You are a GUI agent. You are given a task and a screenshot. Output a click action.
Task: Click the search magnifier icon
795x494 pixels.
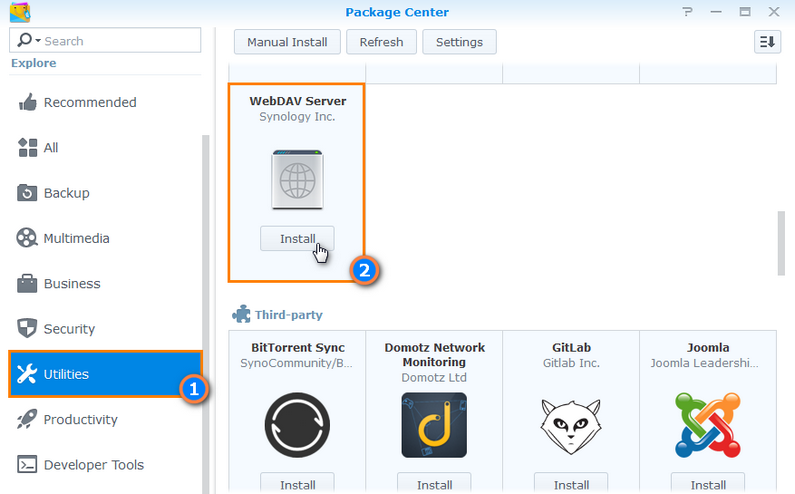pos(24,40)
